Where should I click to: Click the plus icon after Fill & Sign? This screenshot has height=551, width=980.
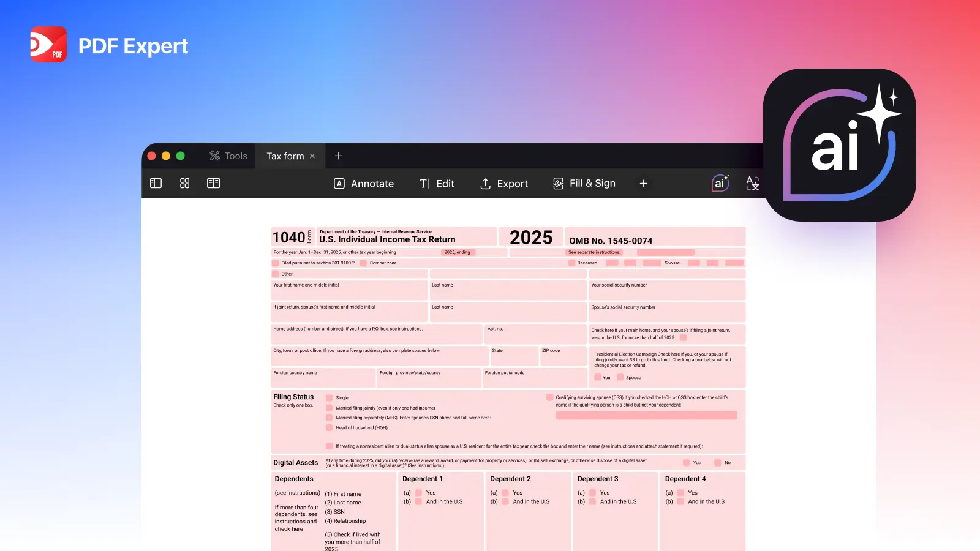(643, 184)
